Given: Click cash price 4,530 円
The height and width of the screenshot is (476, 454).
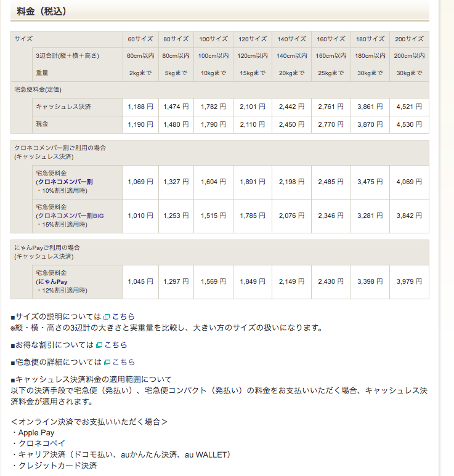Looking at the screenshot, I should click(410, 124).
